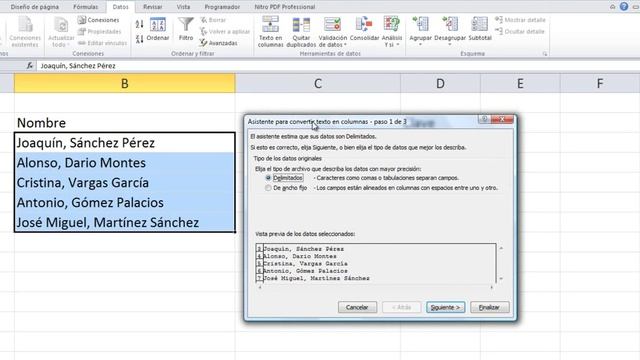Click the Subtotal icon
Screen dimensions: 640x360
(480, 24)
